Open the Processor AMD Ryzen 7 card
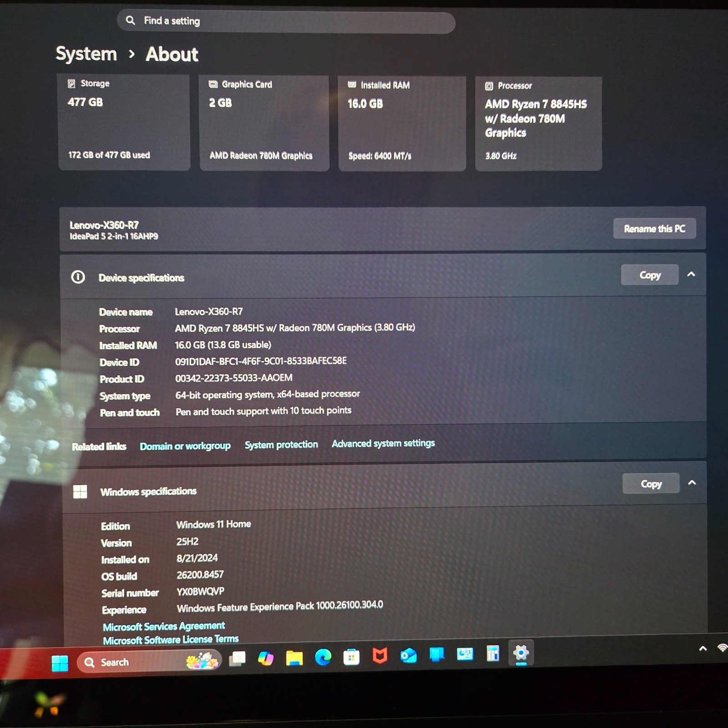The image size is (728, 728). (538, 124)
